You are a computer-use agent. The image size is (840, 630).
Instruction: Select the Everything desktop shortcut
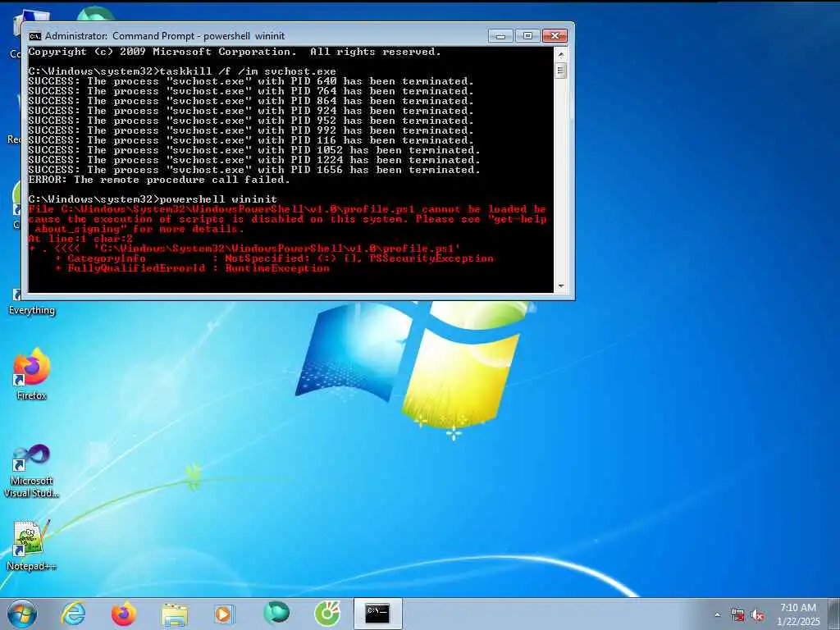[x=31, y=303]
